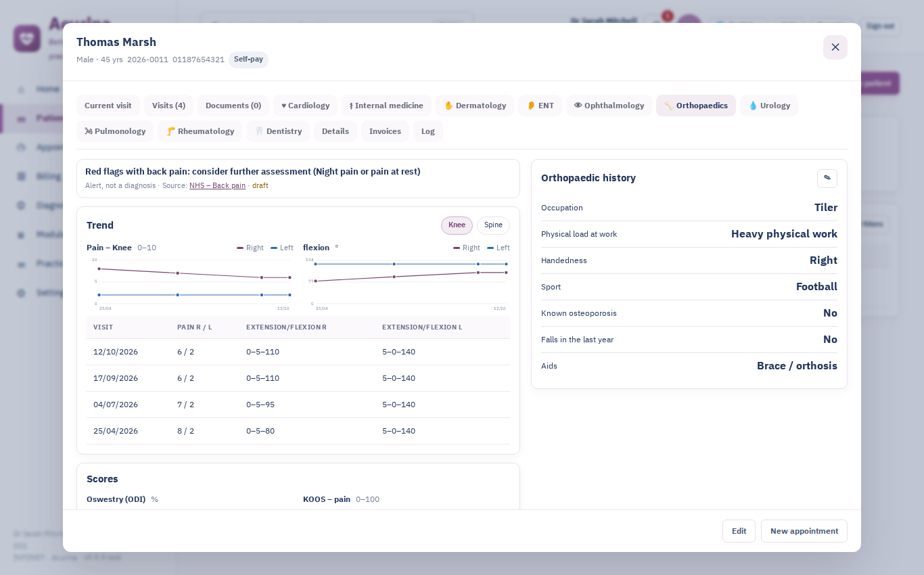This screenshot has height=575, width=924.
Task: Click the KOOS – pain score label
Action: pyautogui.click(x=327, y=499)
